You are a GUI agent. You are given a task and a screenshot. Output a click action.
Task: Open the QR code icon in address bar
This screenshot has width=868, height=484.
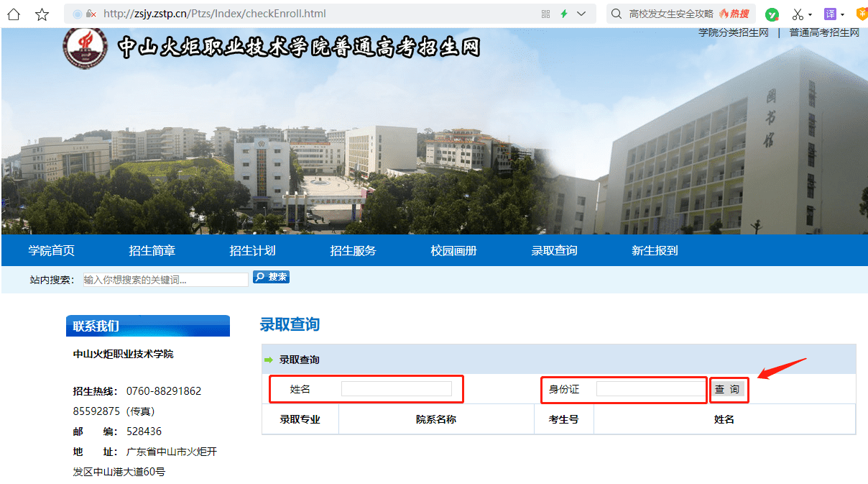(545, 14)
